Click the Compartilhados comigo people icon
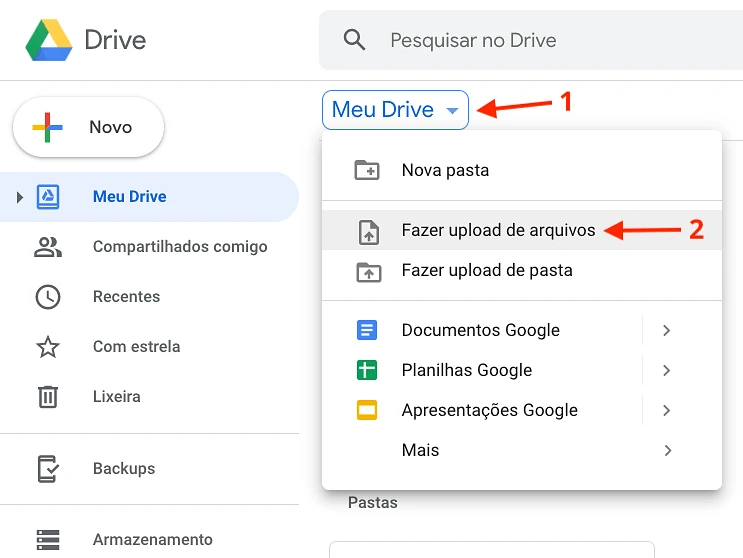Viewport: 743px width, 558px height. [x=48, y=247]
